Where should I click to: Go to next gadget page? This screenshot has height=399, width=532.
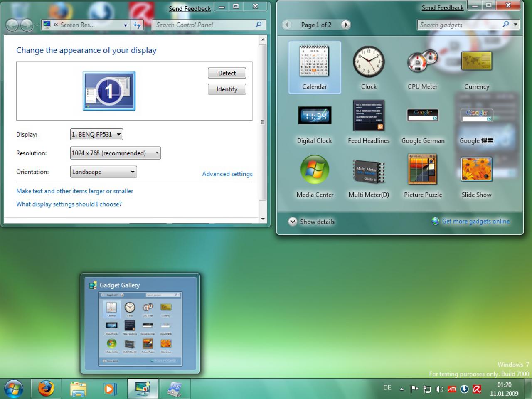346,25
